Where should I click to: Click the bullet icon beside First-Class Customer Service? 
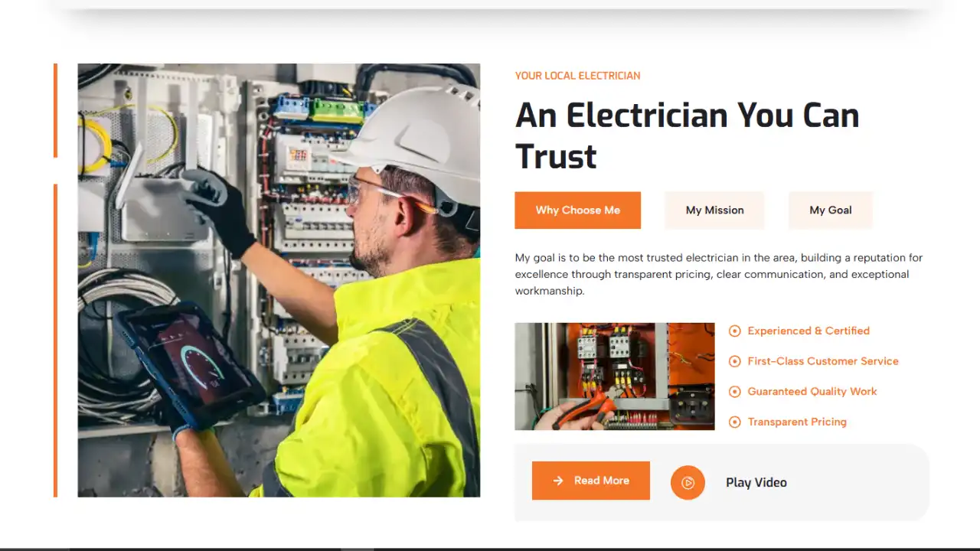pos(735,361)
